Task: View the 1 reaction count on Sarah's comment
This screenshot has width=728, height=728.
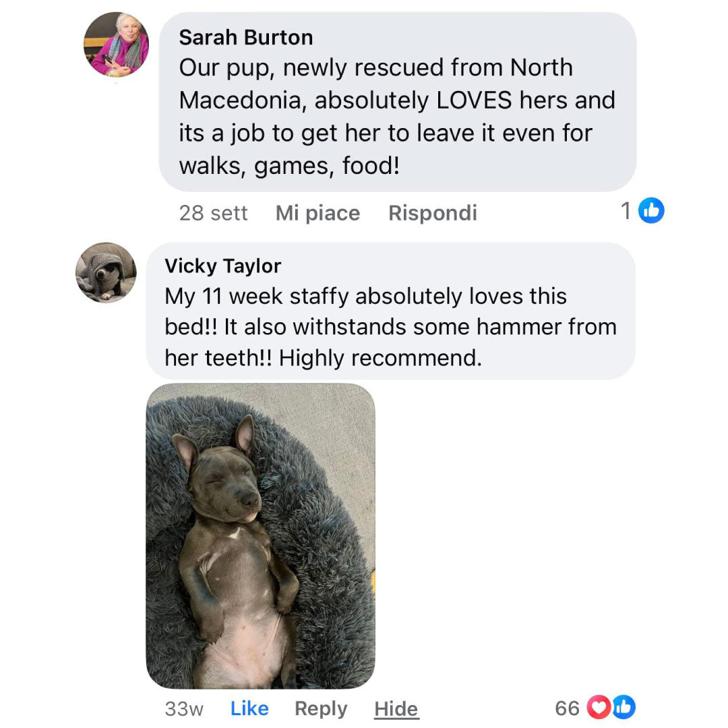Action: pos(626,211)
